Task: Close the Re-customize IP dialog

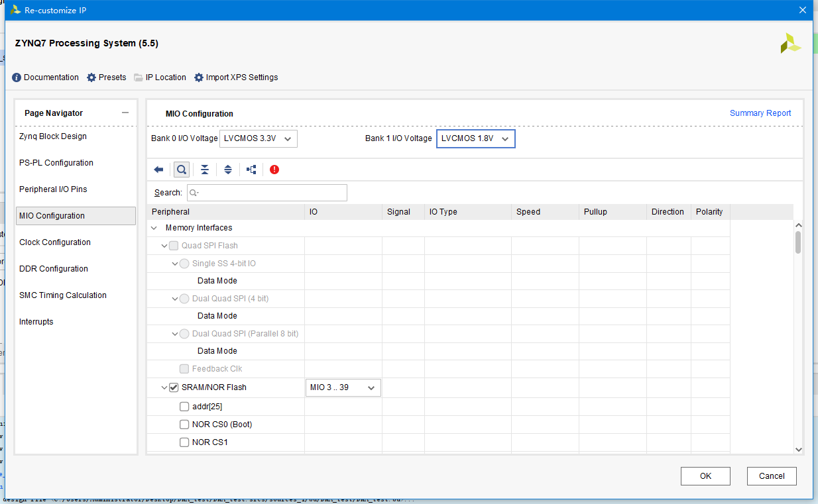Action: point(803,10)
